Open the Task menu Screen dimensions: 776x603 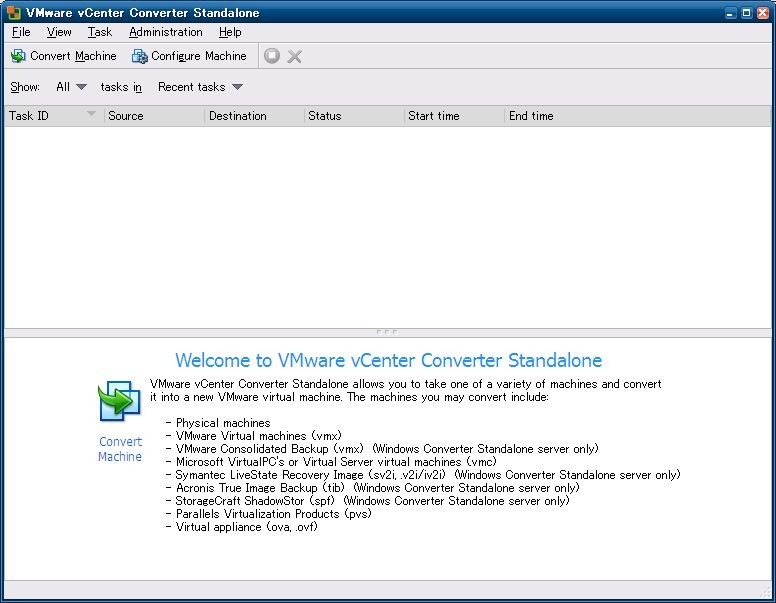[100, 32]
